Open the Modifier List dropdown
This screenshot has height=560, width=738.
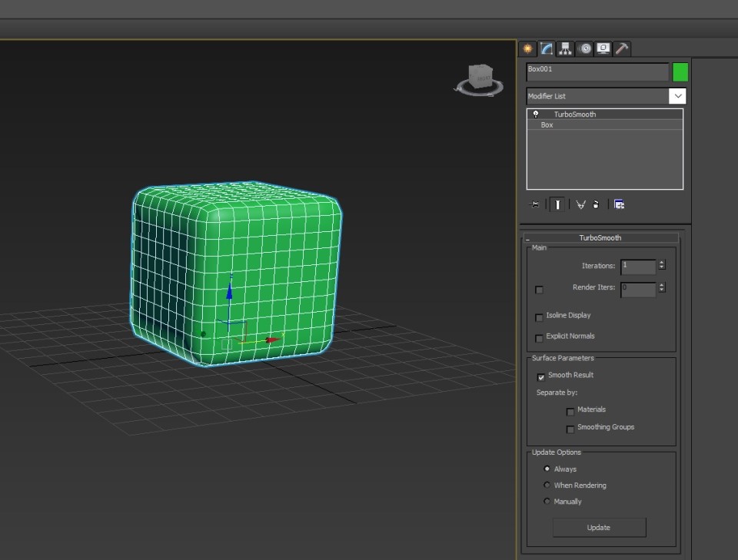[677, 96]
